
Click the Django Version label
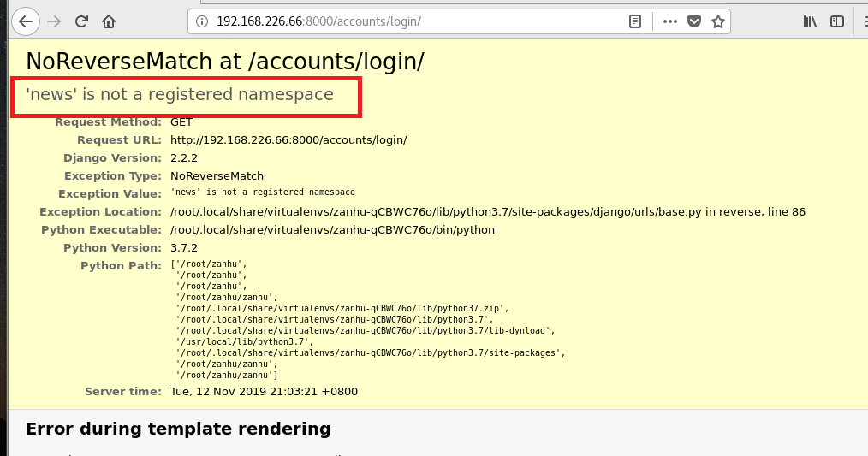[x=112, y=157]
